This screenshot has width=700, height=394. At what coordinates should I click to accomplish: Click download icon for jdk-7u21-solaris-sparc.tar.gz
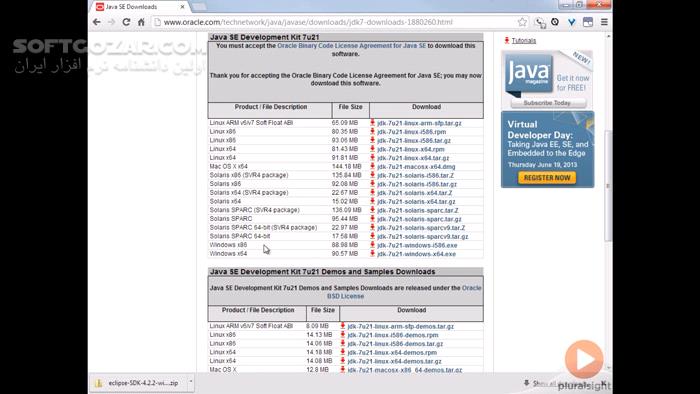(x=372, y=219)
